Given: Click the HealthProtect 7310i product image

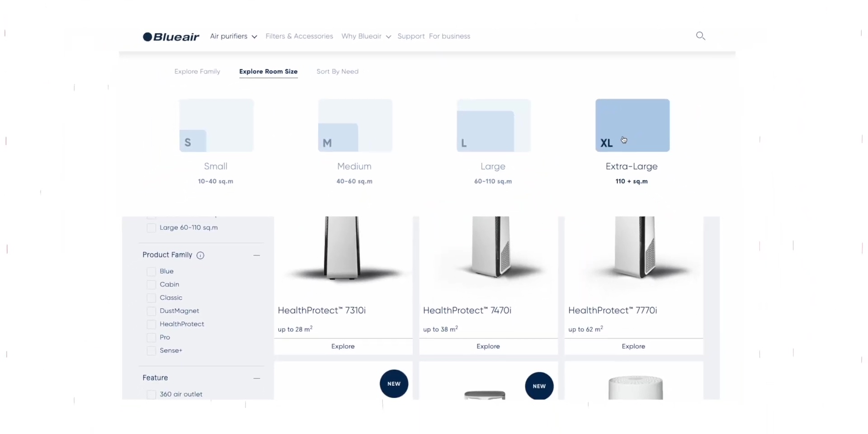Looking at the screenshot, I should 342,249.
